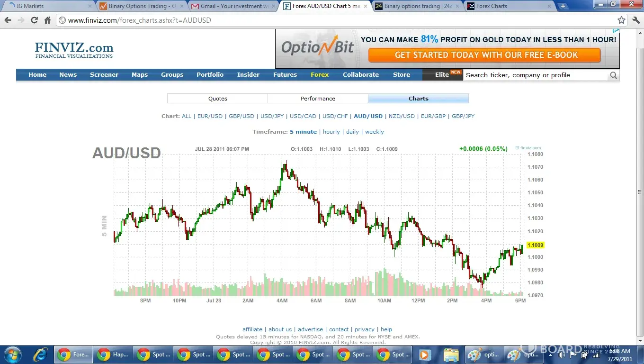Switch to the Forex Charts browser tab
644x364 pixels.
tap(510, 6)
